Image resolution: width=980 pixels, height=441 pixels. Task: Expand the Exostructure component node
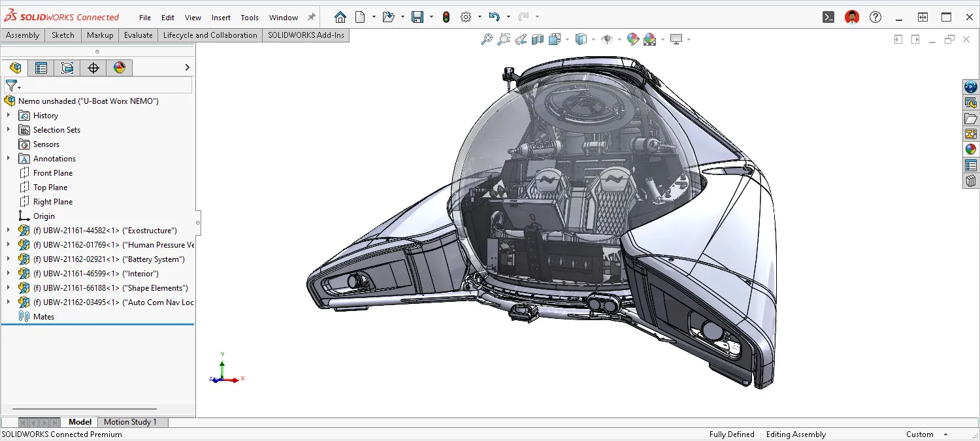(8, 230)
